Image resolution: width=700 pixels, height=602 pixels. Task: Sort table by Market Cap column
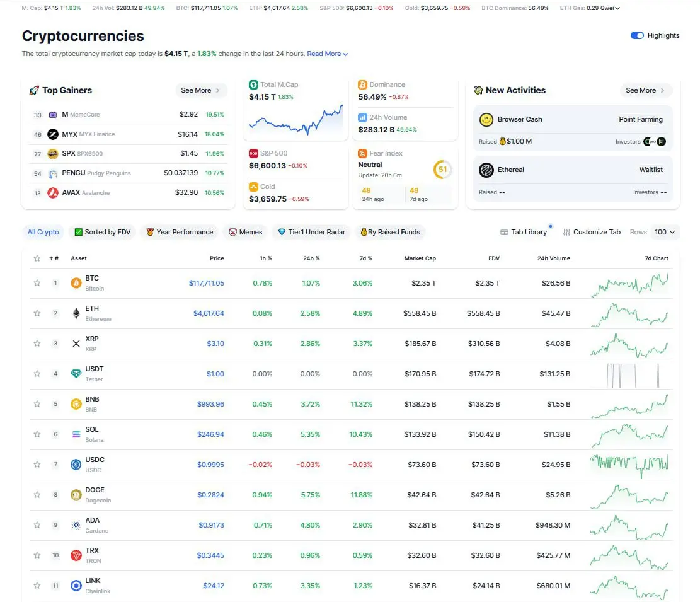click(x=420, y=258)
